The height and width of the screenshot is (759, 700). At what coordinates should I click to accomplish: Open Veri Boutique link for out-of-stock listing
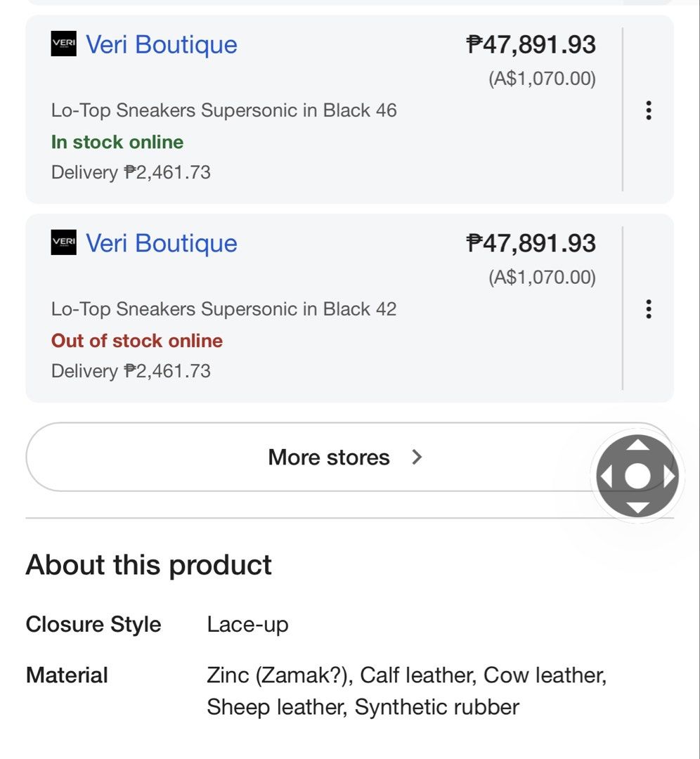coord(162,243)
